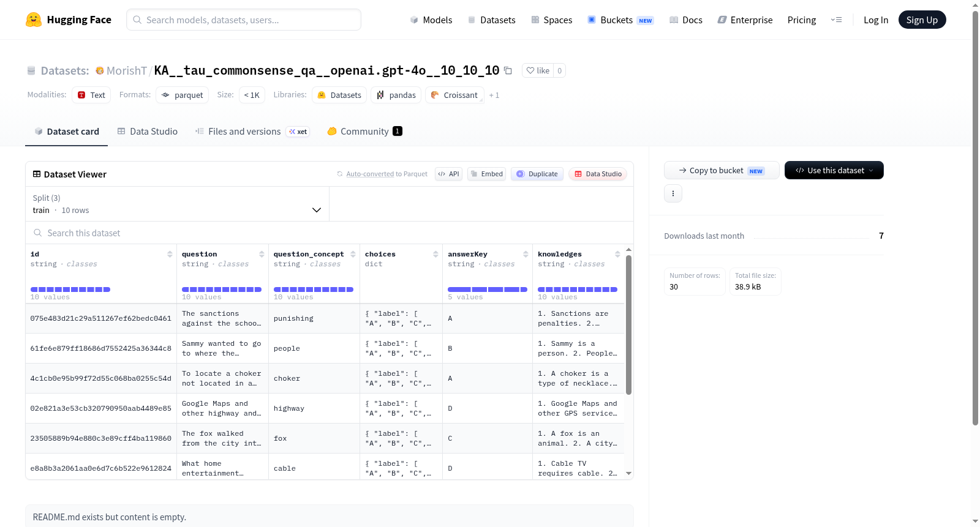Sort by the choices column arrows
This screenshot has height=527, width=980.
(x=435, y=254)
